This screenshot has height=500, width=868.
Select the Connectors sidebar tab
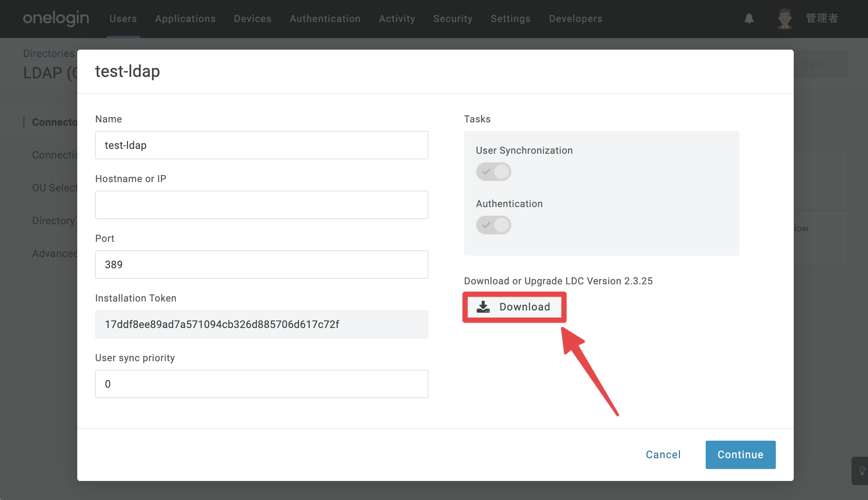(54, 122)
